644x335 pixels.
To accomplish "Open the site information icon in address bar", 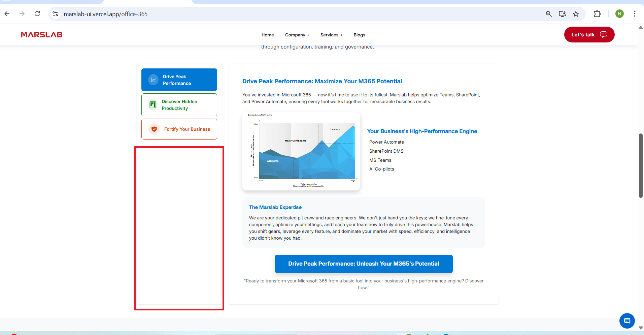I will point(56,14).
